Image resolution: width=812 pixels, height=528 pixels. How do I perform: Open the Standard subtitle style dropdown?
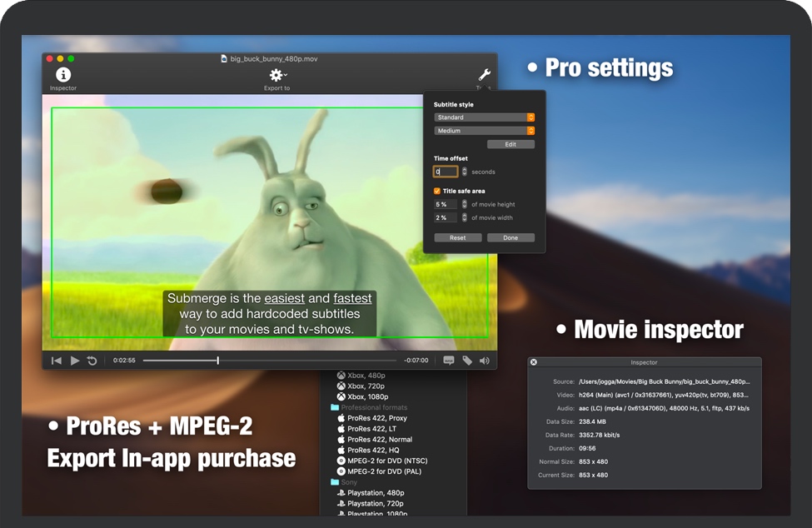click(x=483, y=117)
